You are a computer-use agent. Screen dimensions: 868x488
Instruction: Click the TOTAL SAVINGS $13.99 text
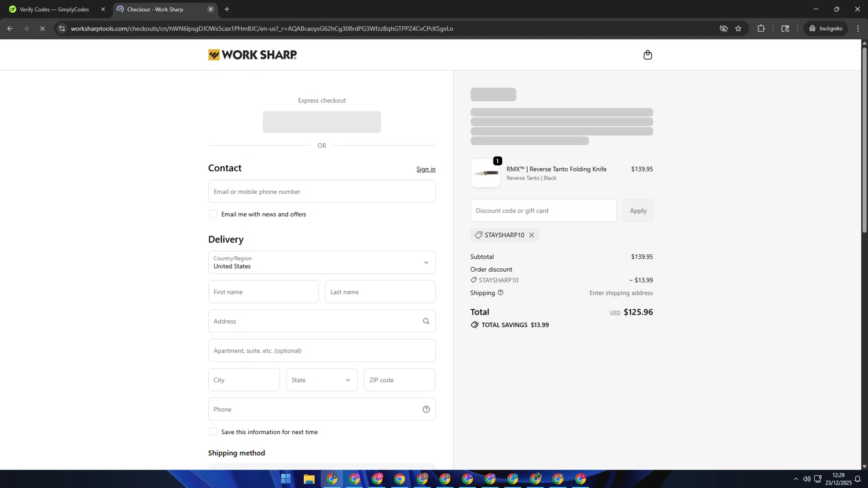515,325
